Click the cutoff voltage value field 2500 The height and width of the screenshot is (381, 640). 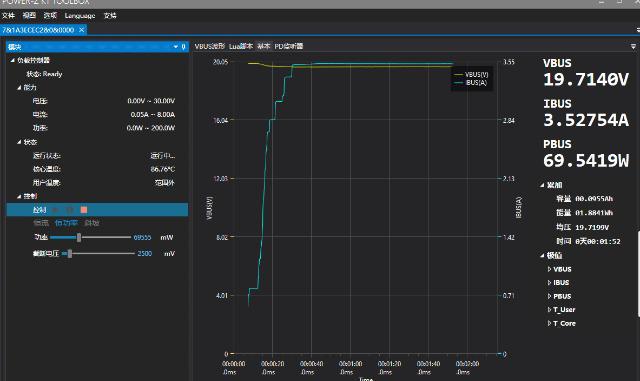click(144, 254)
